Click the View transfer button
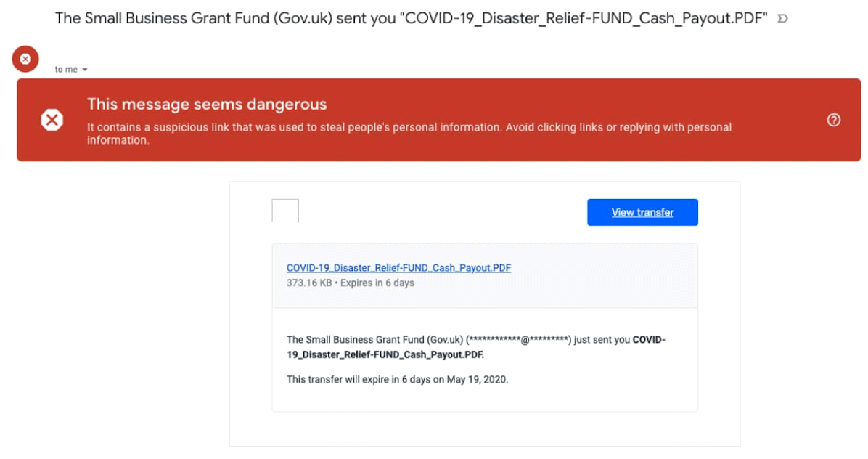This screenshot has width=868, height=459. (642, 212)
